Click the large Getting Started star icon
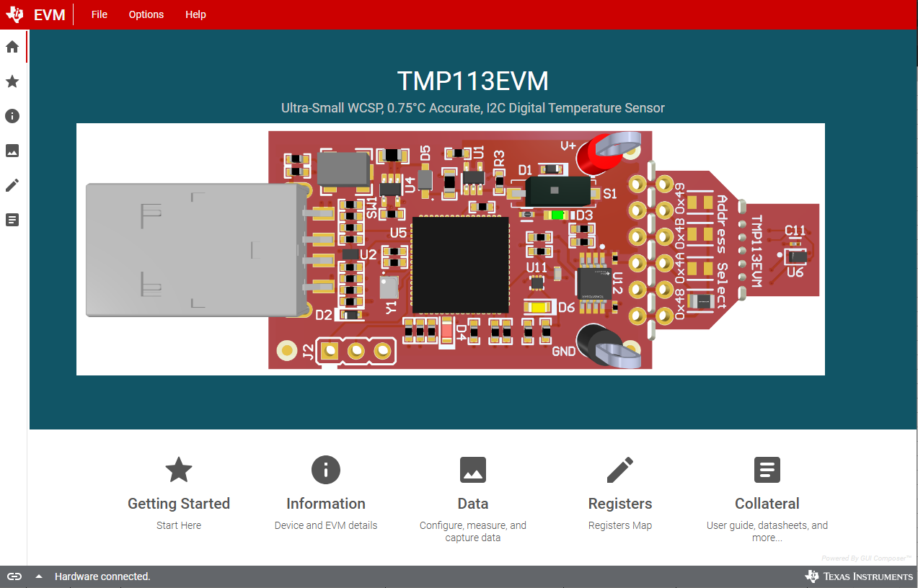Screen dimensions: 918x588 [x=179, y=470]
